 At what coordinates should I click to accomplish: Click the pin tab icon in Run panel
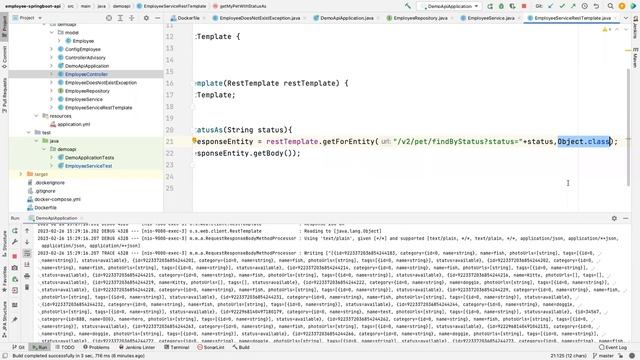coord(15,319)
